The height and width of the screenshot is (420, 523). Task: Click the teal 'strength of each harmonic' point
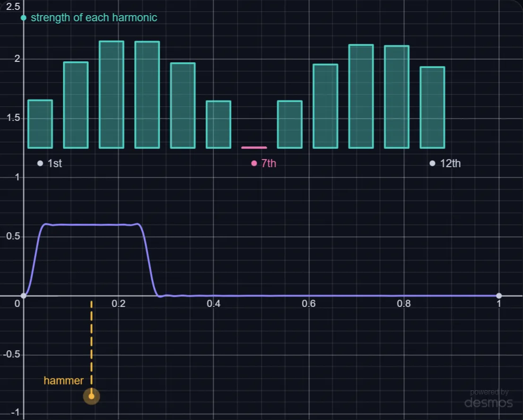[23, 18]
